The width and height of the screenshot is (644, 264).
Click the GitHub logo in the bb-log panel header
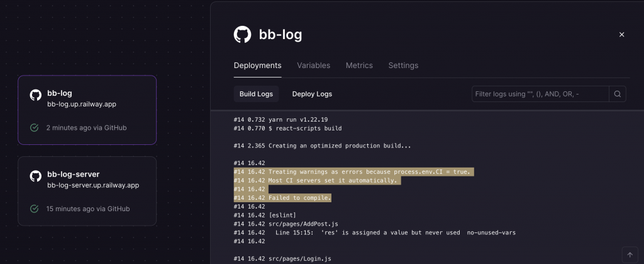pos(242,35)
